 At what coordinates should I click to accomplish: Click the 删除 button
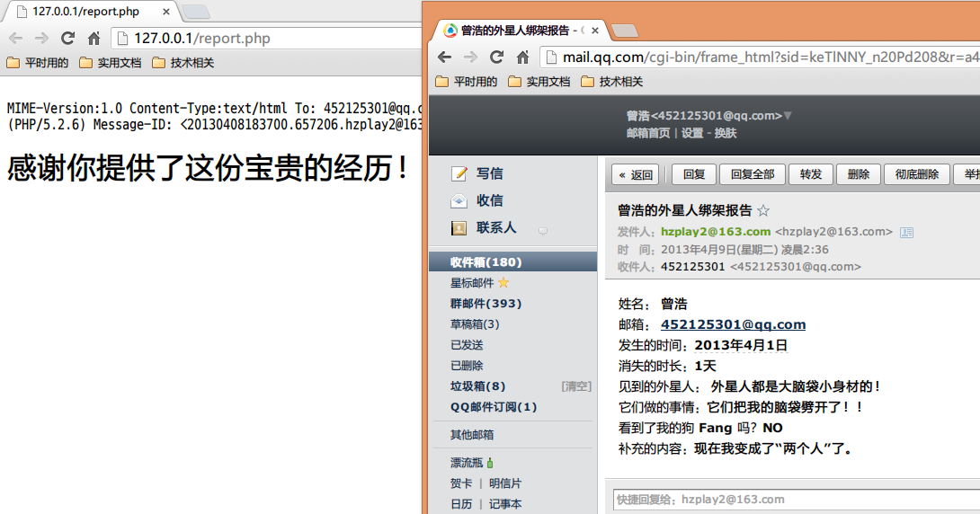(859, 175)
